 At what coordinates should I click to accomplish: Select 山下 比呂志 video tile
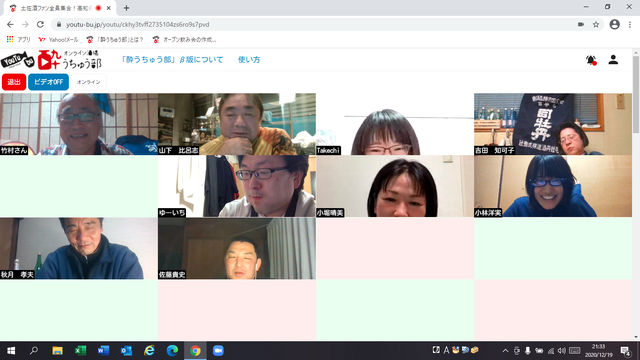(237, 124)
